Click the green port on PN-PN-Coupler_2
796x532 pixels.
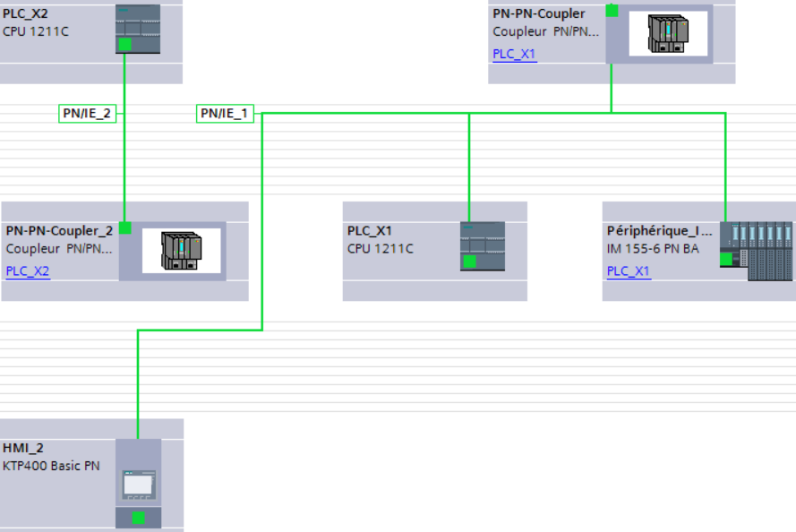[x=125, y=227]
